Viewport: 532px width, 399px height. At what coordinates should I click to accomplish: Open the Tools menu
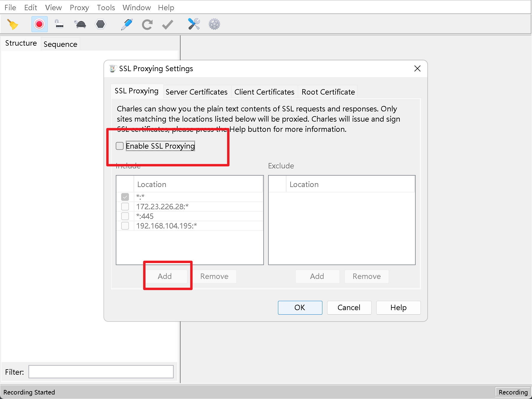coord(106,8)
